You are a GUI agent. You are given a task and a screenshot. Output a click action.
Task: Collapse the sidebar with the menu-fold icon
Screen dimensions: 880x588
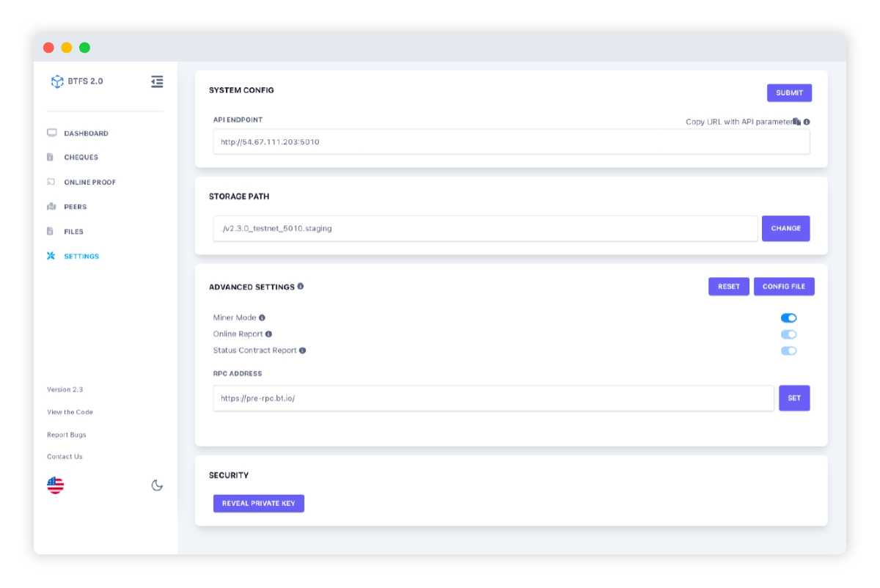[157, 81]
